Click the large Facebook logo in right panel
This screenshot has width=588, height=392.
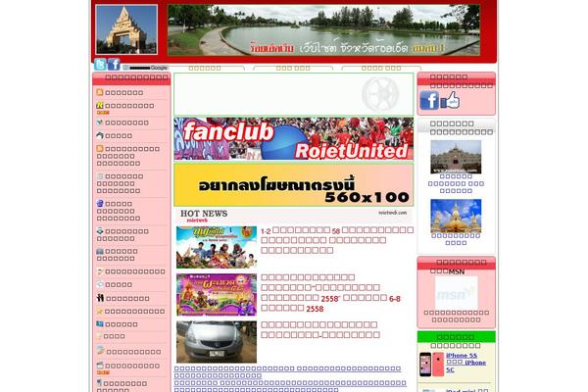point(429,100)
